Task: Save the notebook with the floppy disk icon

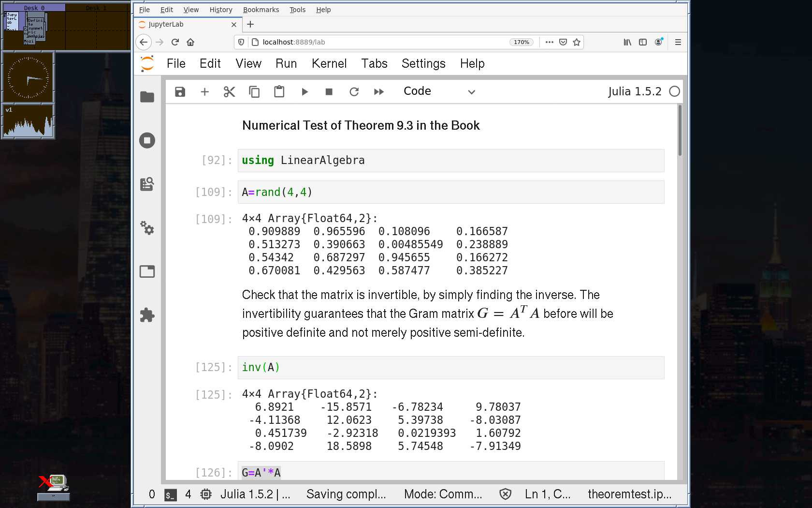Action: (x=180, y=92)
